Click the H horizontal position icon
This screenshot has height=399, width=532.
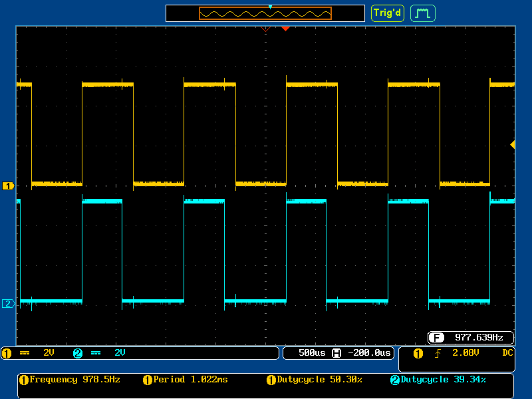point(336,353)
